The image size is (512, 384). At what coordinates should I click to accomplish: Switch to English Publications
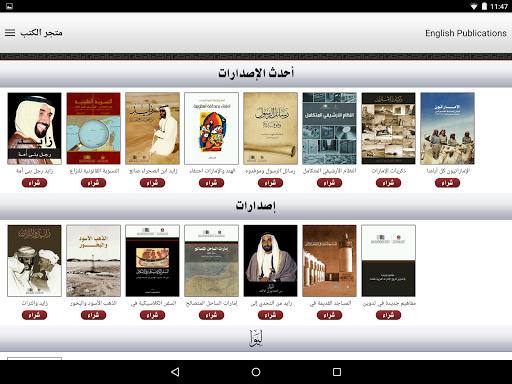coord(466,33)
